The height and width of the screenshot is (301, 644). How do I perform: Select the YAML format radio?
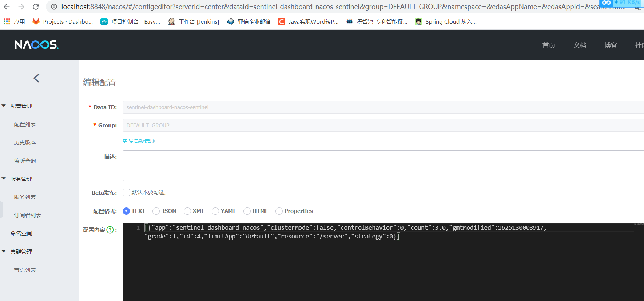click(x=215, y=211)
